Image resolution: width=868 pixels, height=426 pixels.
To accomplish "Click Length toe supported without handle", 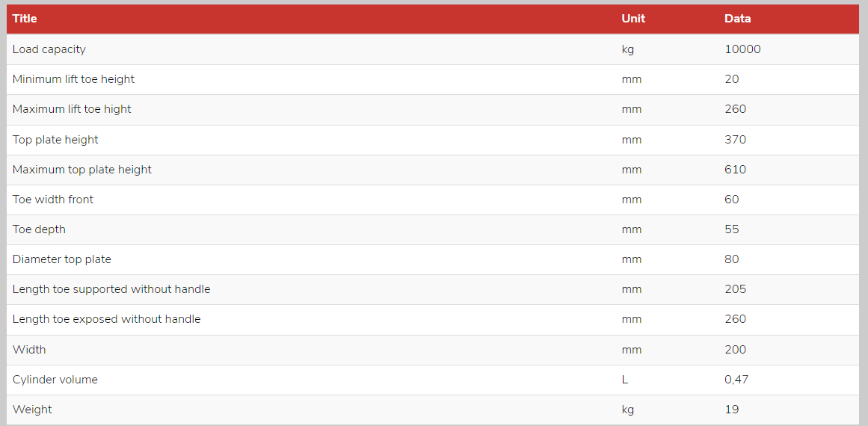I will click(x=111, y=288).
